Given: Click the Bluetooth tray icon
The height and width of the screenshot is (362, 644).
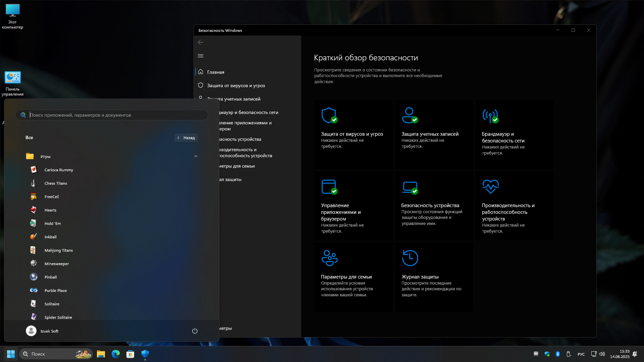Looking at the screenshot, I should pos(558,354).
